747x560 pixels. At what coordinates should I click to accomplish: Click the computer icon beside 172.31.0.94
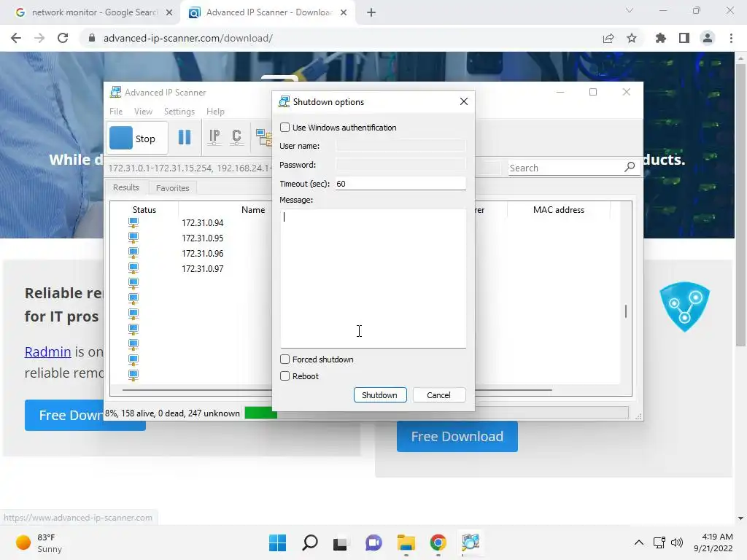click(133, 222)
